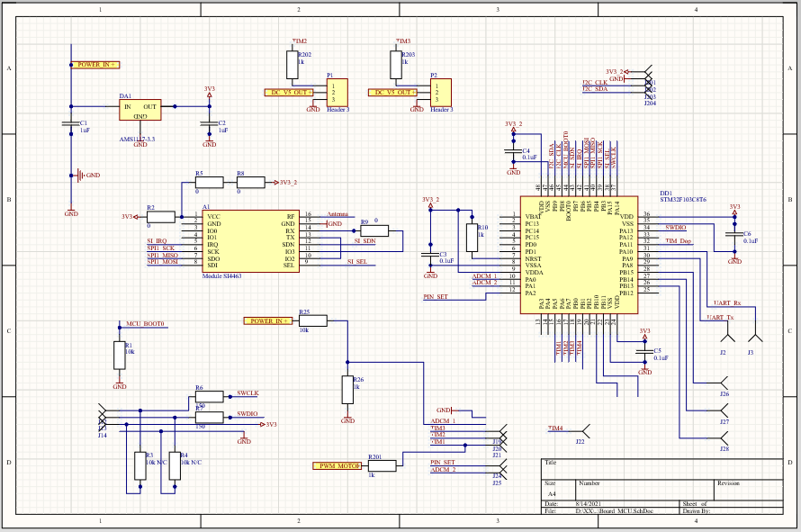Image resolution: width=801 pixels, height=532 pixels.
Task: Select resistor R26 1k symbol
Action: click(346, 390)
